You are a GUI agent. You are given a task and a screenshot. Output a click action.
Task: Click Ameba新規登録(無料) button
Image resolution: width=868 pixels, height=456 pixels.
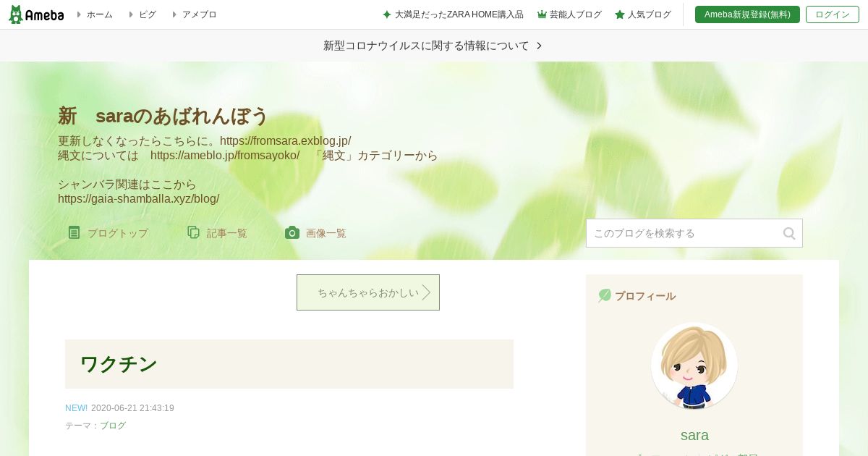747,14
